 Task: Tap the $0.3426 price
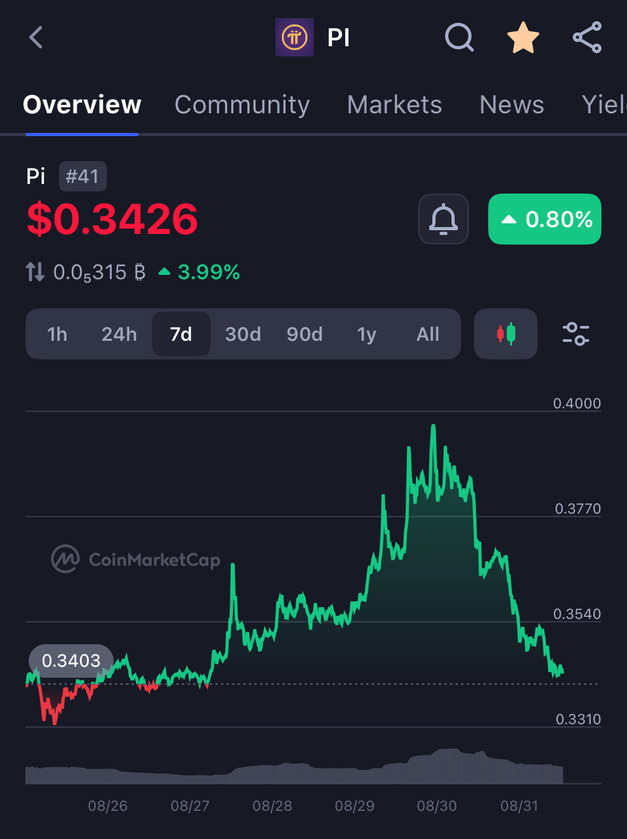112,219
